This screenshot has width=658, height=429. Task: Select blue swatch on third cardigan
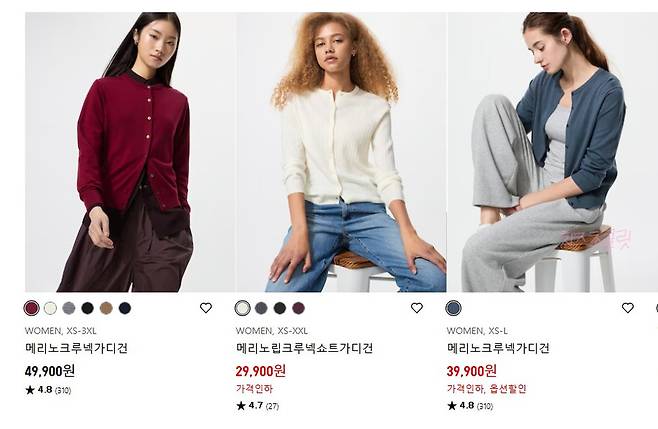point(454,308)
